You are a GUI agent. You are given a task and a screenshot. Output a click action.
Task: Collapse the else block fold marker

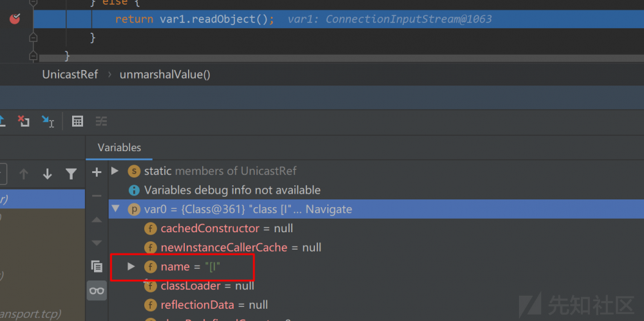(x=32, y=3)
